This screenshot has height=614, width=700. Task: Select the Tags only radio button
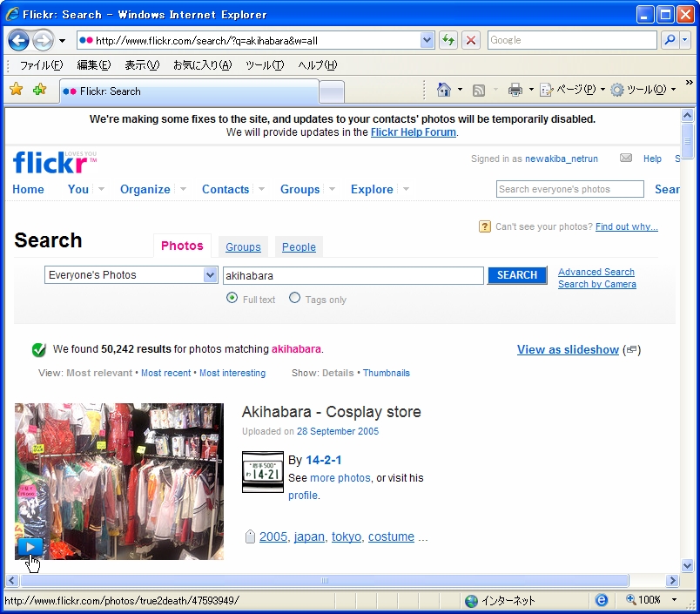294,298
